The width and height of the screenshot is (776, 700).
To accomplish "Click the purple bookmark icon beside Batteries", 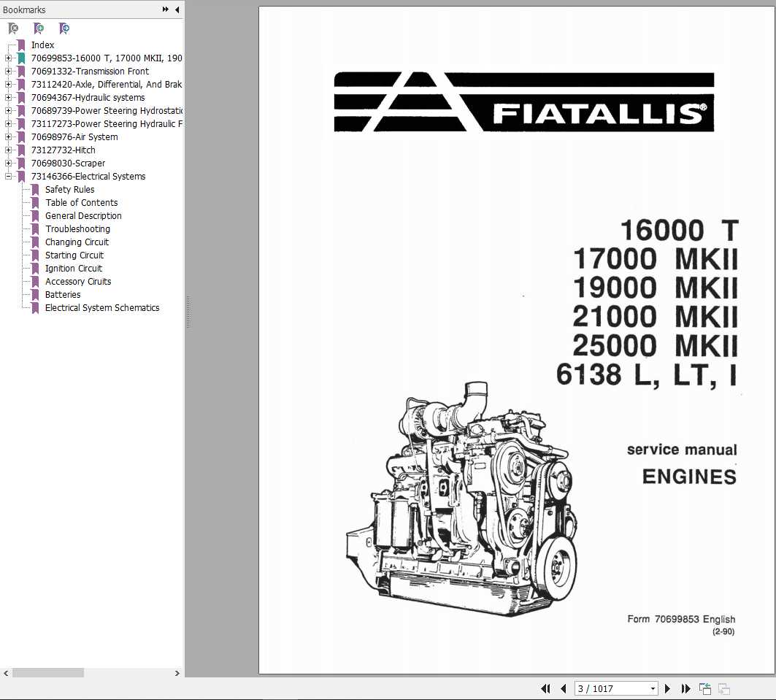I will click(35, 295).
